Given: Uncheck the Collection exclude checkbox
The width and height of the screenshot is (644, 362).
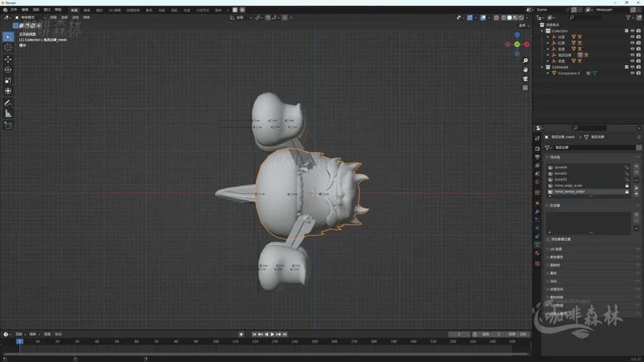Looking at the screenshot, I should coord(626,31).
